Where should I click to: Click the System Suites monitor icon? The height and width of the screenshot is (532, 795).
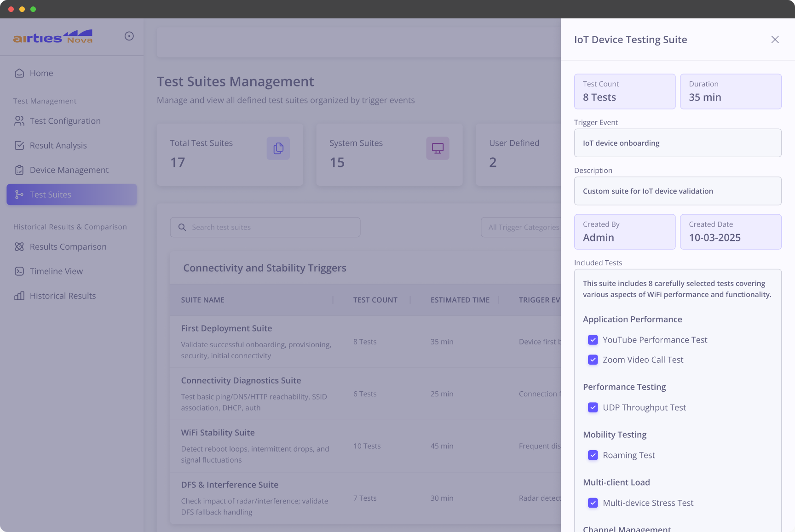point(438,148)
